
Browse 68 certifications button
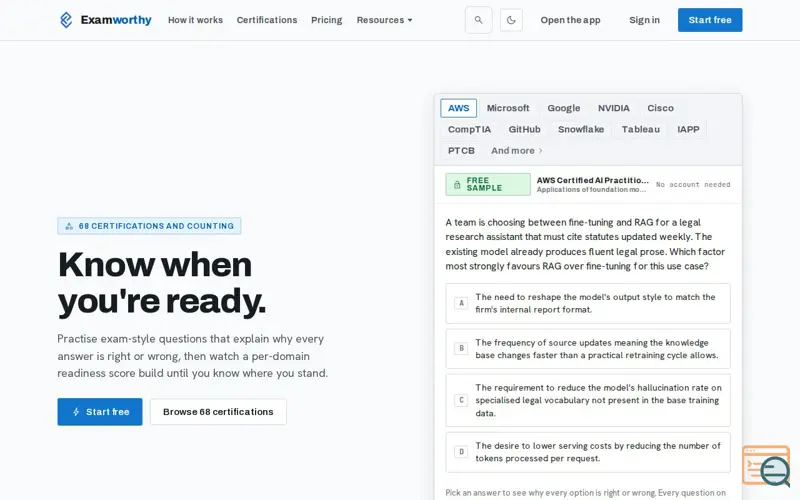218,412
